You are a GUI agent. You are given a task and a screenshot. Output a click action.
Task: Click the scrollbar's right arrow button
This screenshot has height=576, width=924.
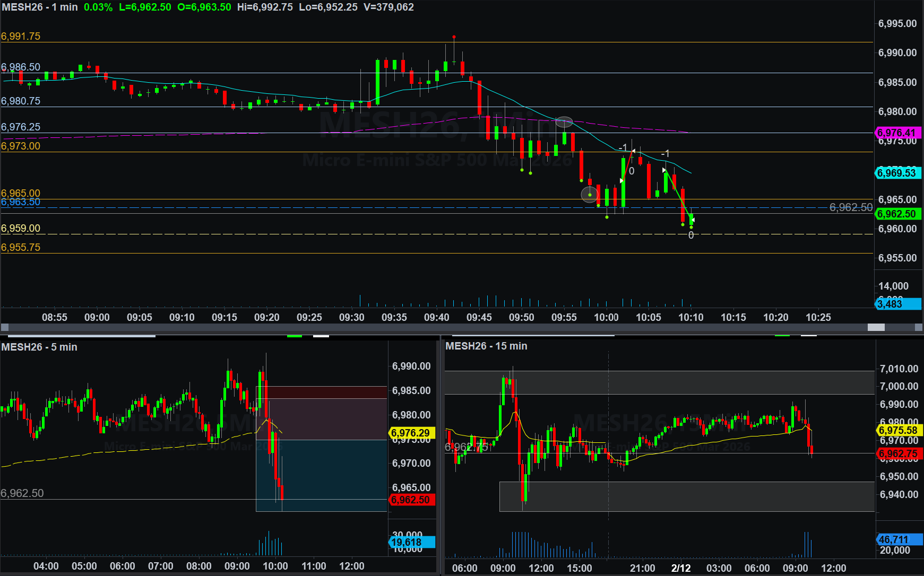coord(918,327)
